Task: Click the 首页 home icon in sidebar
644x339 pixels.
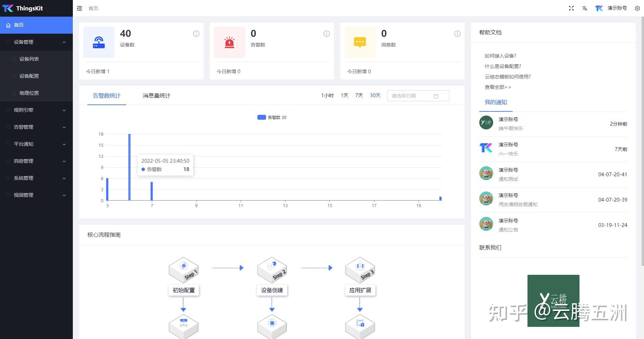Action: tap(8, 25)
